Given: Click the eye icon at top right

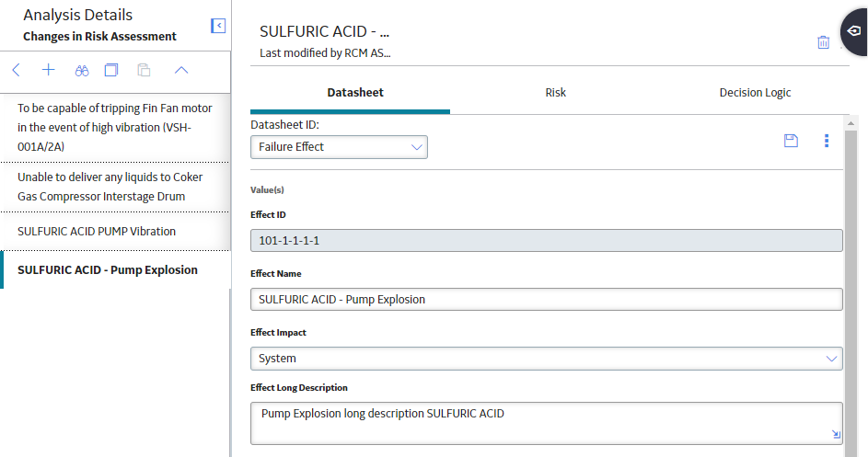Looking at the screenshot, I should [854, 31].
